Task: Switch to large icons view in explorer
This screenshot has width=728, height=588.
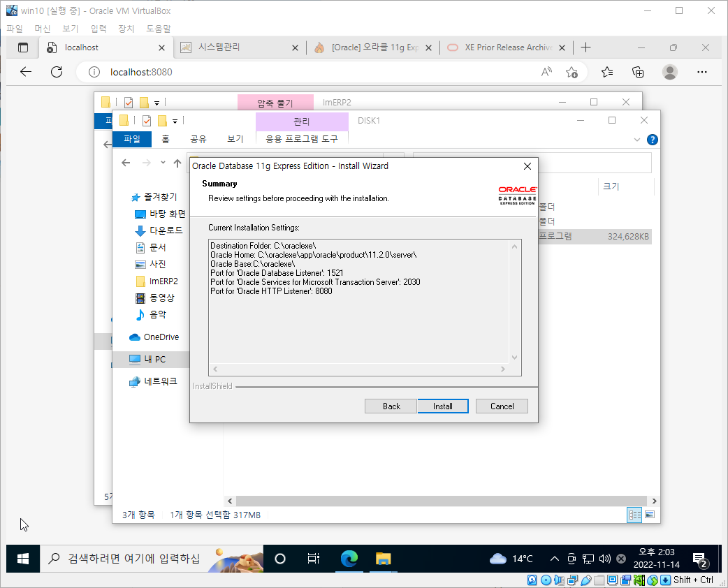Action: click(x=650, y=515)
